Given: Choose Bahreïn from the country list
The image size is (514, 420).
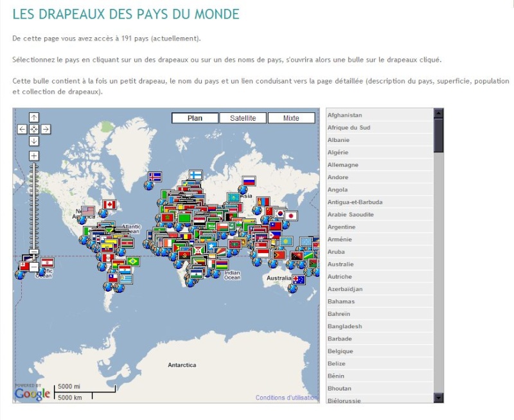Looking at the screenshot, I should tap(380, 314).
